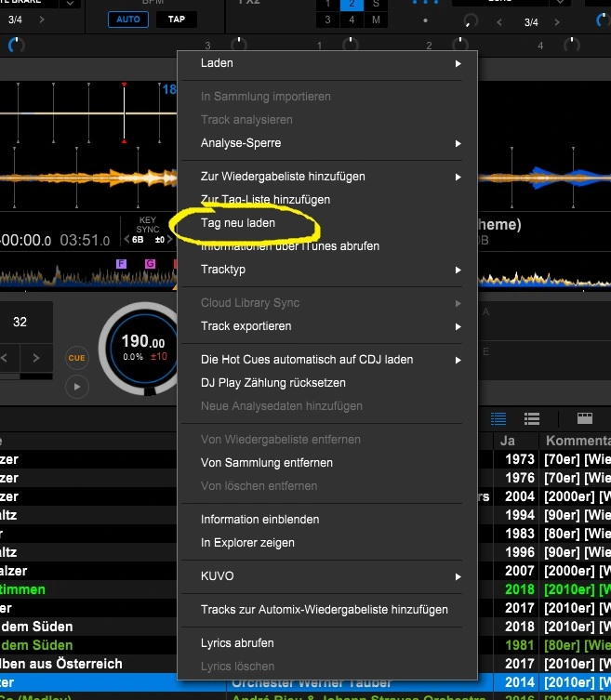Toggle the AUTO BPM button
This screenshot has width=611, height=700.
pyautogui.click(x=127, y=19)
